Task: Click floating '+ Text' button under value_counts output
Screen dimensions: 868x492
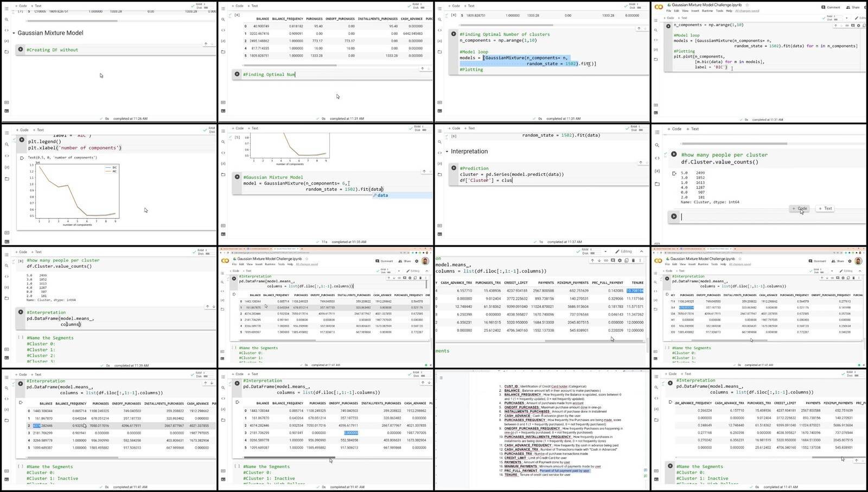Action: 825,209
